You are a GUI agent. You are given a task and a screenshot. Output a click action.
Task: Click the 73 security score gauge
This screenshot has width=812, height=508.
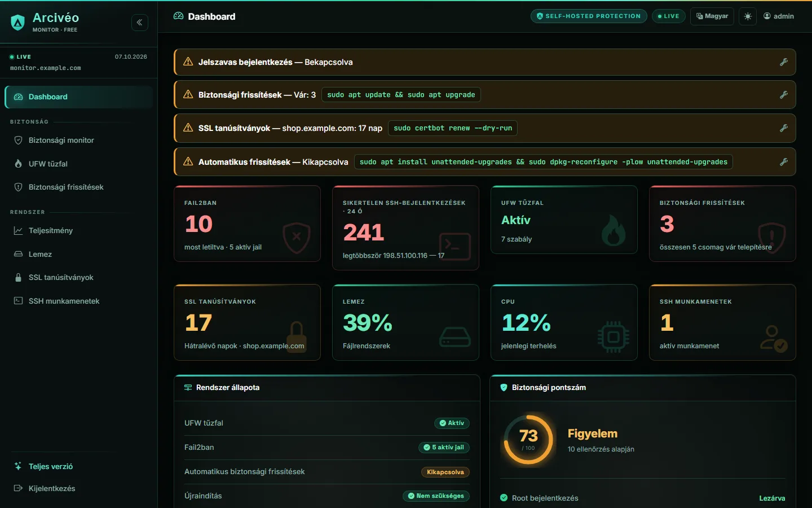[528, 440]
